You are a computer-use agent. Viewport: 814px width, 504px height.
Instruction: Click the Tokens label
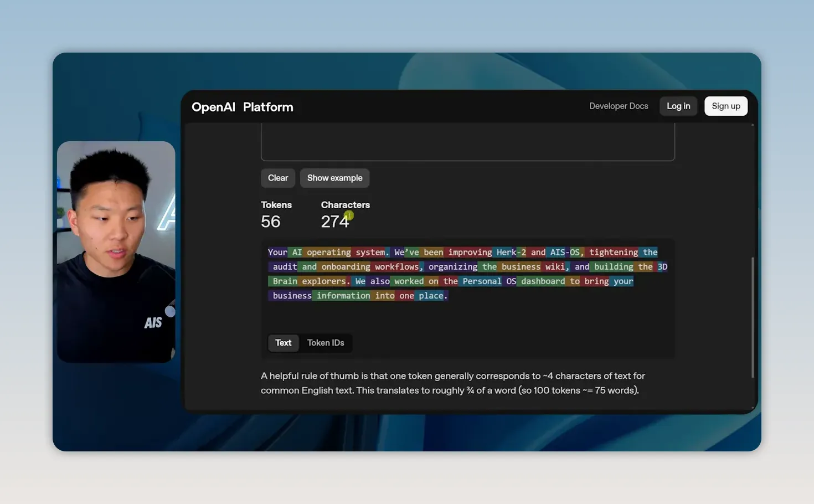[x=276, y=205]
